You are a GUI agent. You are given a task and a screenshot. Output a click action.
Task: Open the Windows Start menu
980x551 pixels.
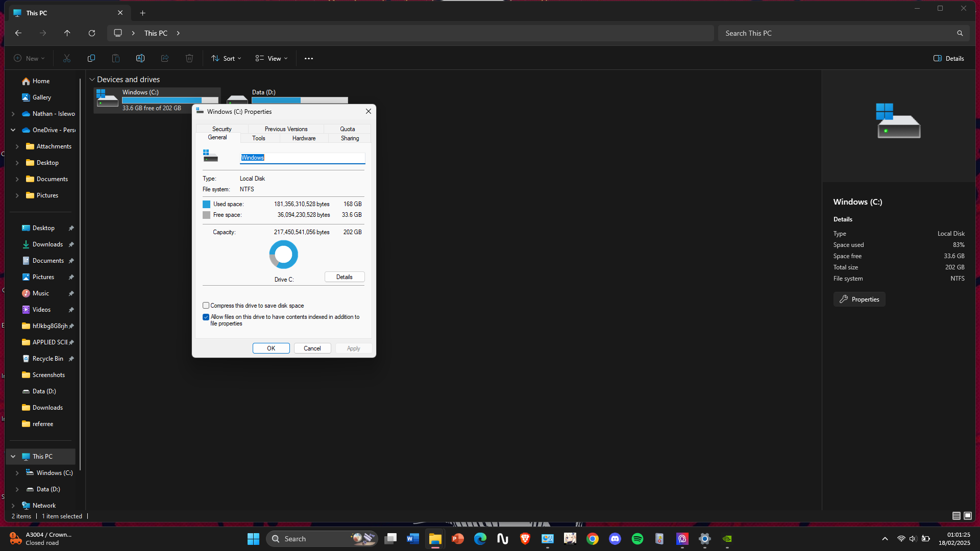click(x=254, y=539)
